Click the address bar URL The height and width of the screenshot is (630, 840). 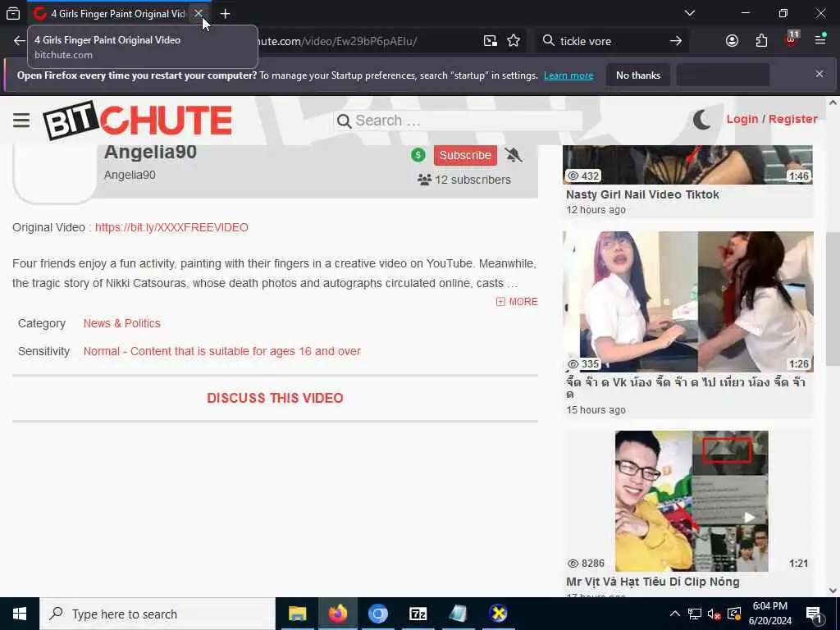[x=337, y=41]
